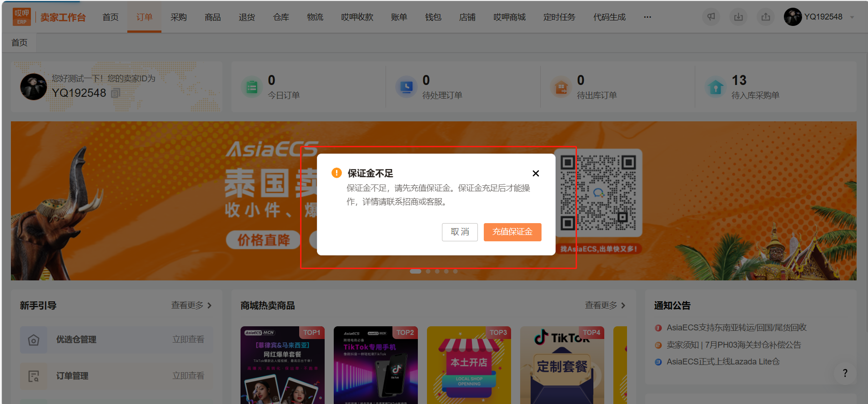The width and height of the screenshot is (868, 404).
Task: Open the 仓库 menu
Action: [x=281, y=17]
